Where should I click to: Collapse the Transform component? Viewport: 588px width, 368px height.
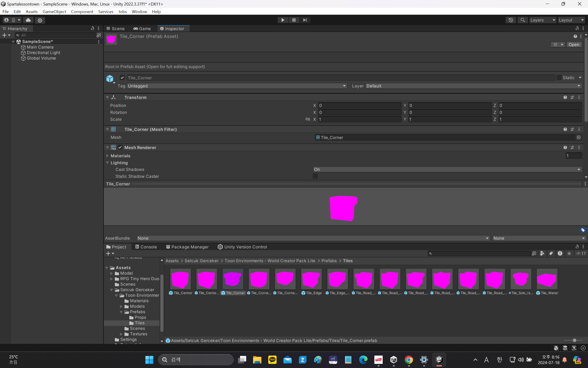(x=107, y=97)
